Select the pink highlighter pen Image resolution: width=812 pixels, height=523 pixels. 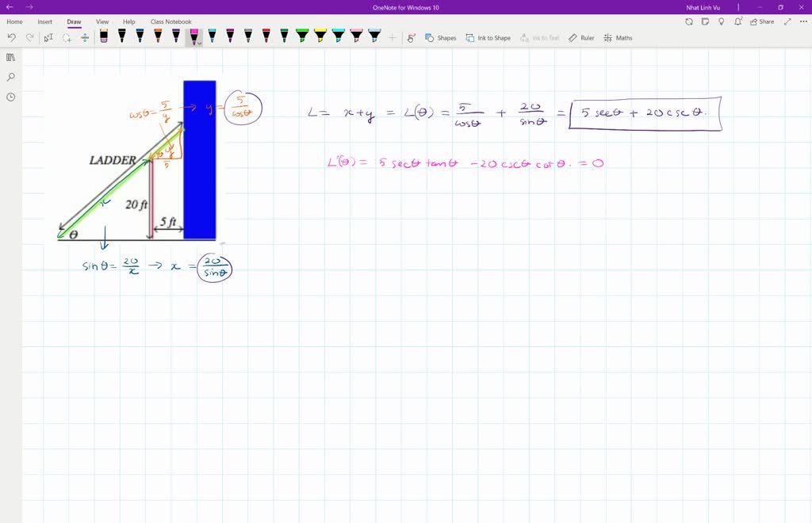pos(355,36)
